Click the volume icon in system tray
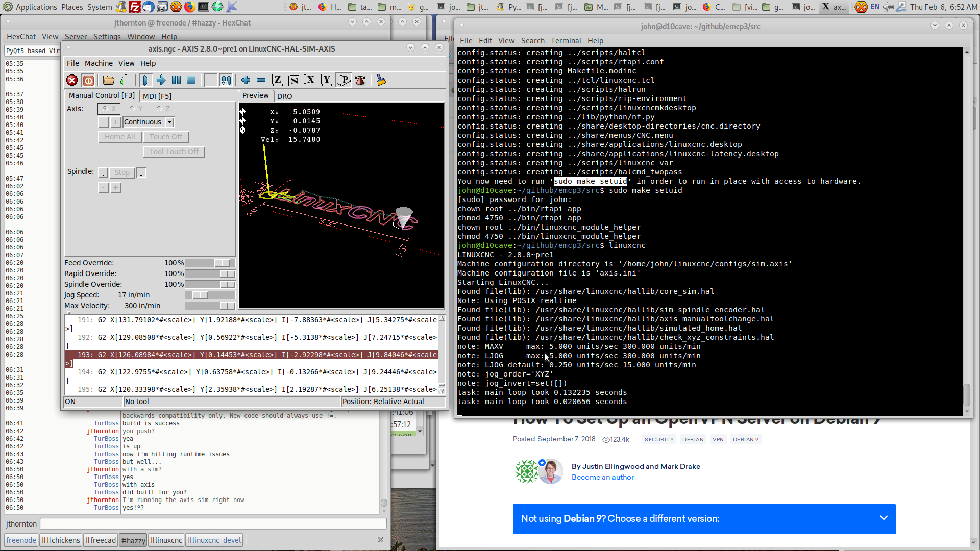980x551 pixels. point(888,7)
